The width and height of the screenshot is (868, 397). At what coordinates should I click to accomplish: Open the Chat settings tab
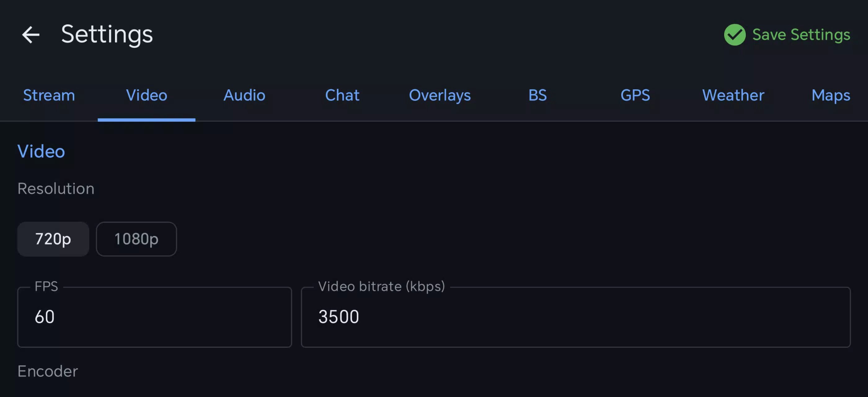coord(342,96)
